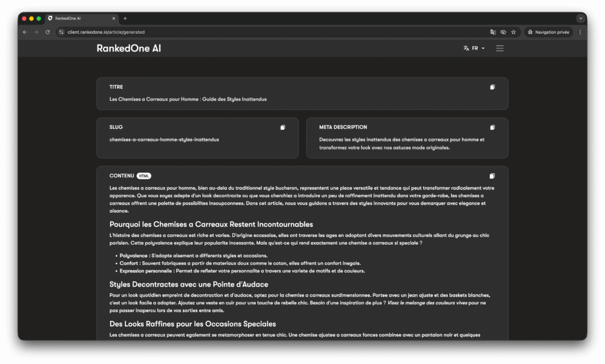Copy the Contenu article body
This screenshot has height=364, width=605.
click(492, 175)
